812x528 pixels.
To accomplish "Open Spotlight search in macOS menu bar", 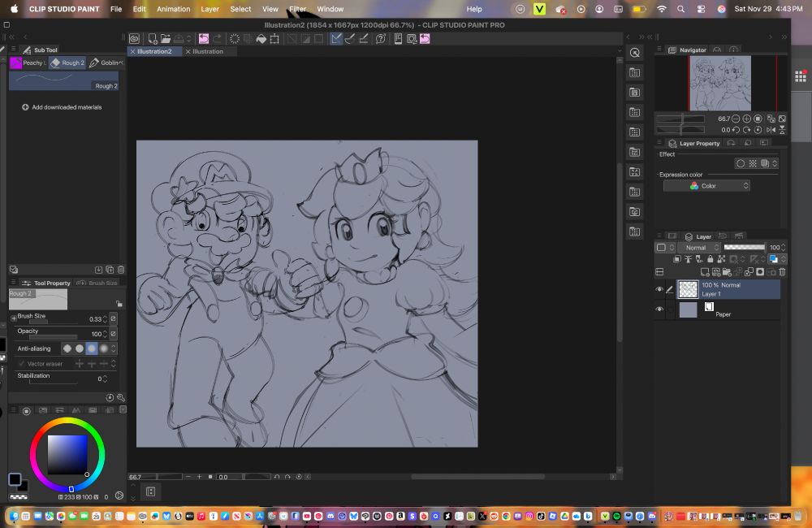I will click(681, 9).
